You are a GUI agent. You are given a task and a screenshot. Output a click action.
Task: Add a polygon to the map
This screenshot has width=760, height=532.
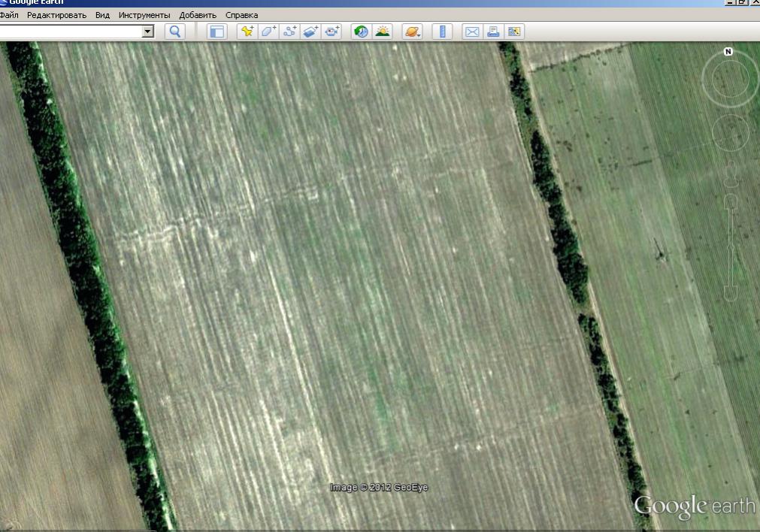tap(268, 32)
